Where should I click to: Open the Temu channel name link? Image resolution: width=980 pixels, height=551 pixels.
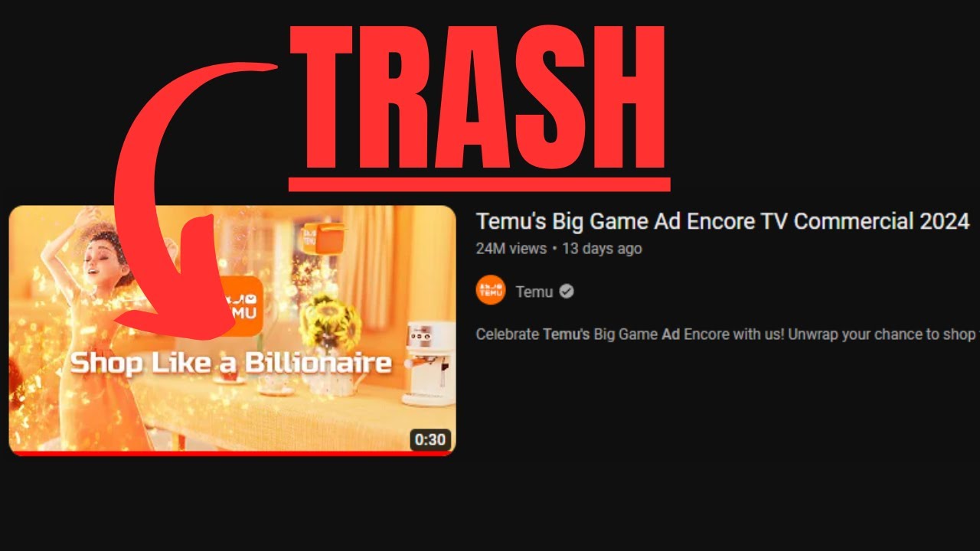(x=534, y=292)
